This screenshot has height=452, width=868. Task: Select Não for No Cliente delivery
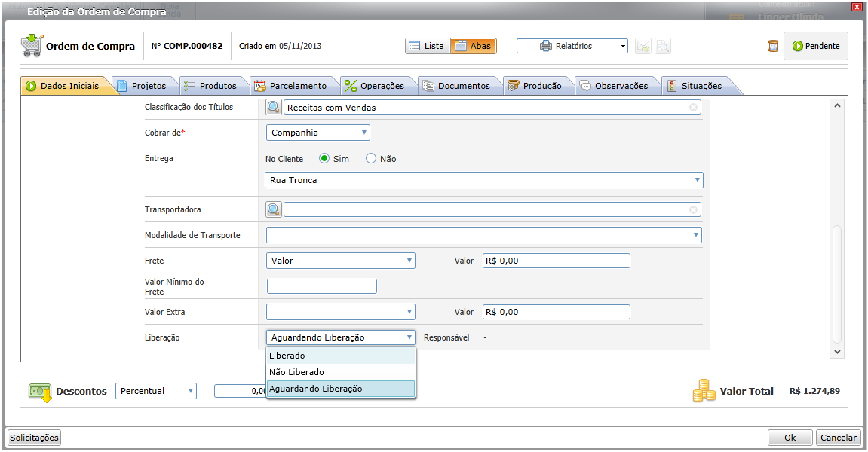pyautogui.click(x=371, y=159)
